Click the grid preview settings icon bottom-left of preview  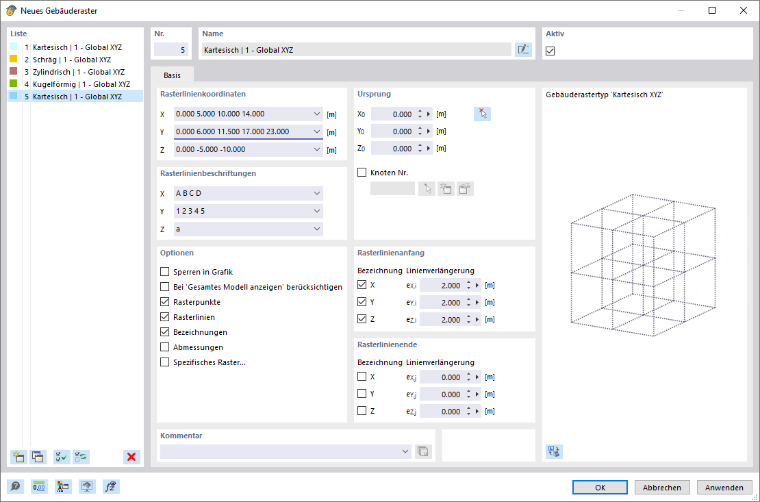tap(554, 452)
